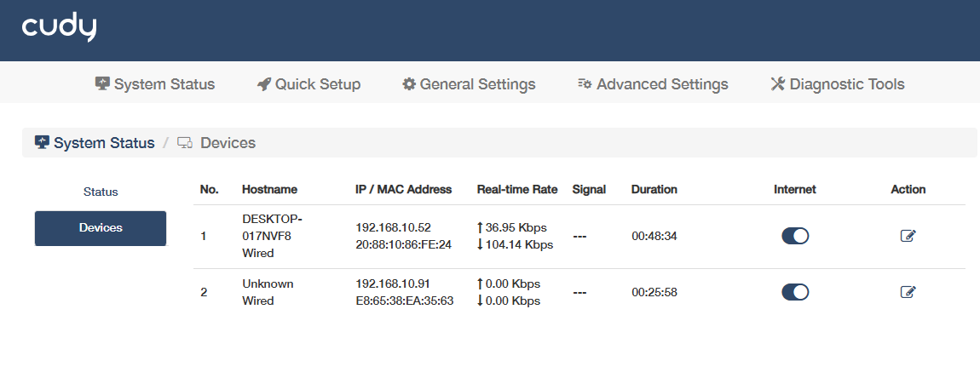Click the Quick Setup rocket icon
This screenshot has width=980, height=378.
263,84
